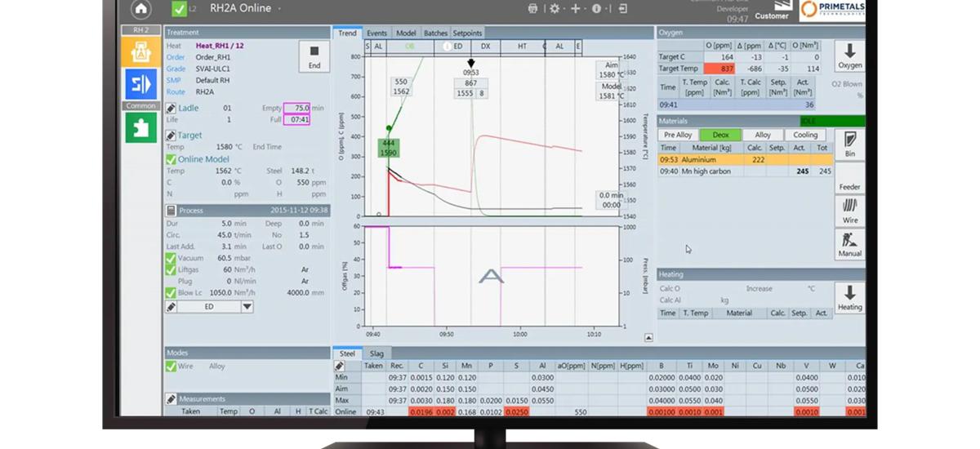
Task: Open the Setpoints tab
Action: [467, 33]
